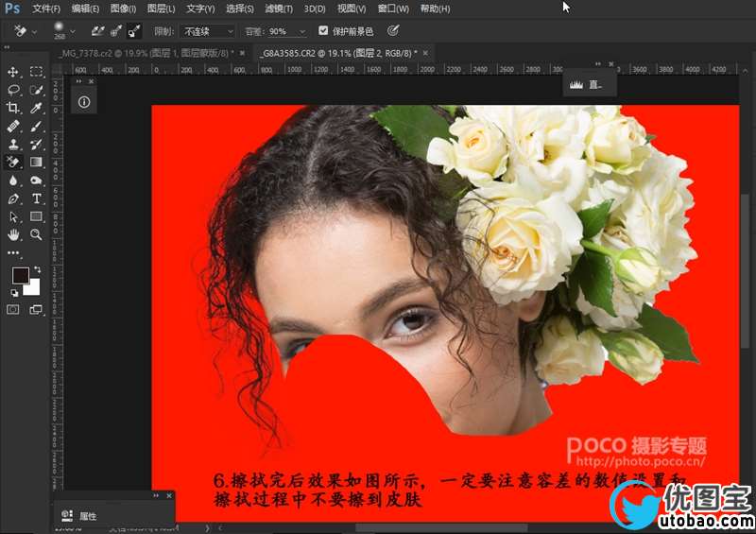Select the Horizontal Type tool
The width and height of the screenshot is (756, 534).
coord(36,198)
